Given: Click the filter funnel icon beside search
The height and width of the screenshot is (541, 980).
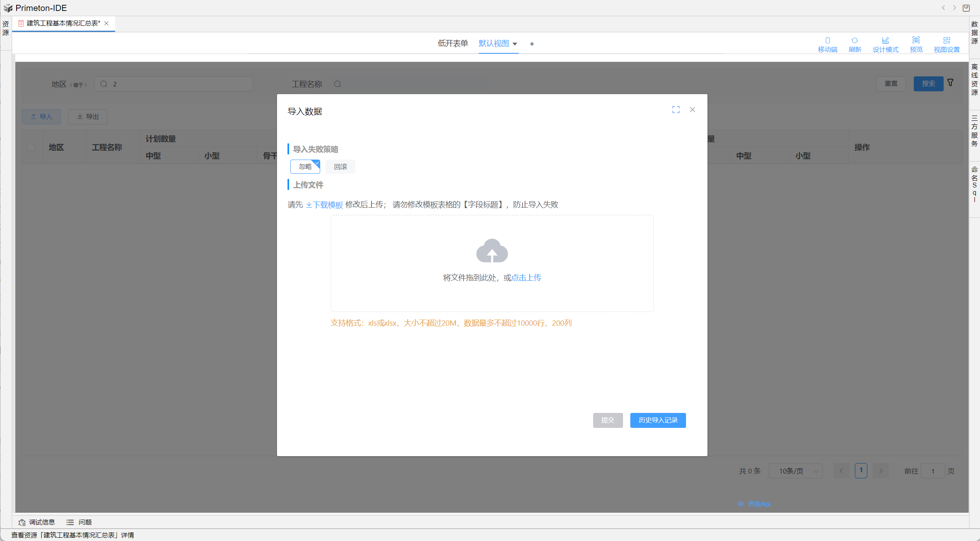Looking at the screenshot, I should [950, 82].
